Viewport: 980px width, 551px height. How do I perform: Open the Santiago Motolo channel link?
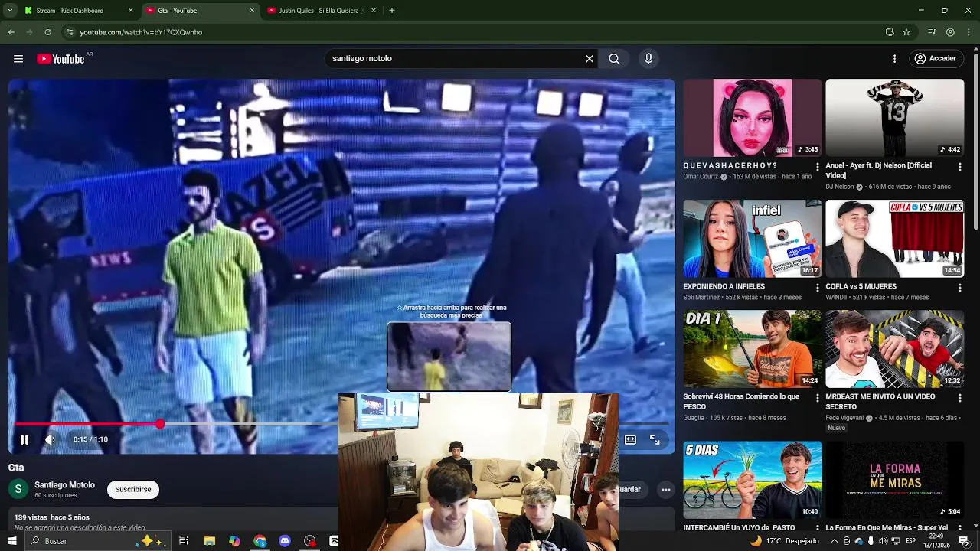click(64, 485)
